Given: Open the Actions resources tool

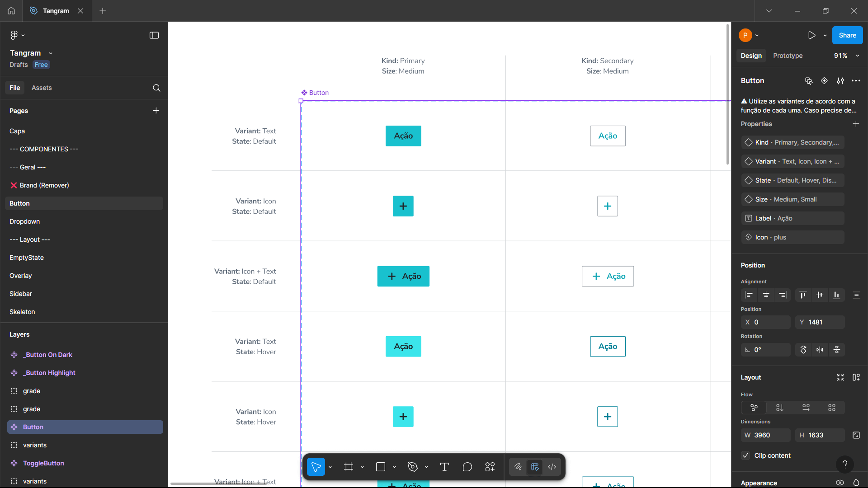Looking at the screenshot, I should [x=490, y=467].
